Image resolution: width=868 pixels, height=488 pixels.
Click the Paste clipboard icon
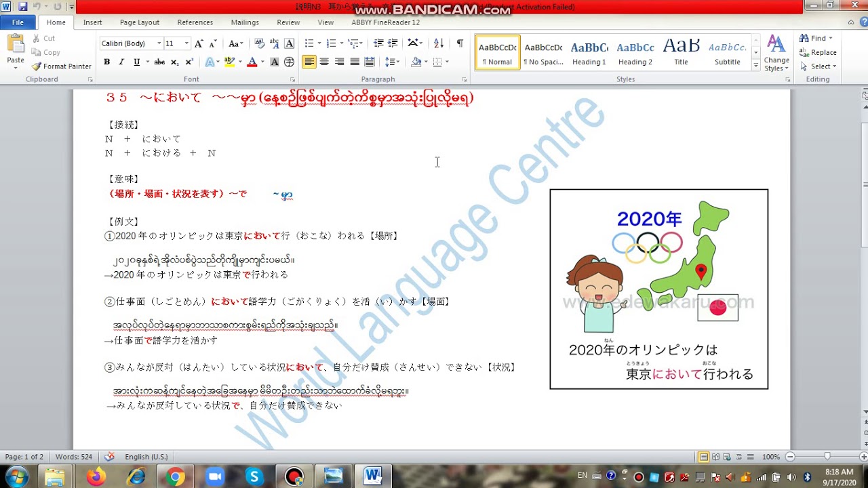point(15,44)
